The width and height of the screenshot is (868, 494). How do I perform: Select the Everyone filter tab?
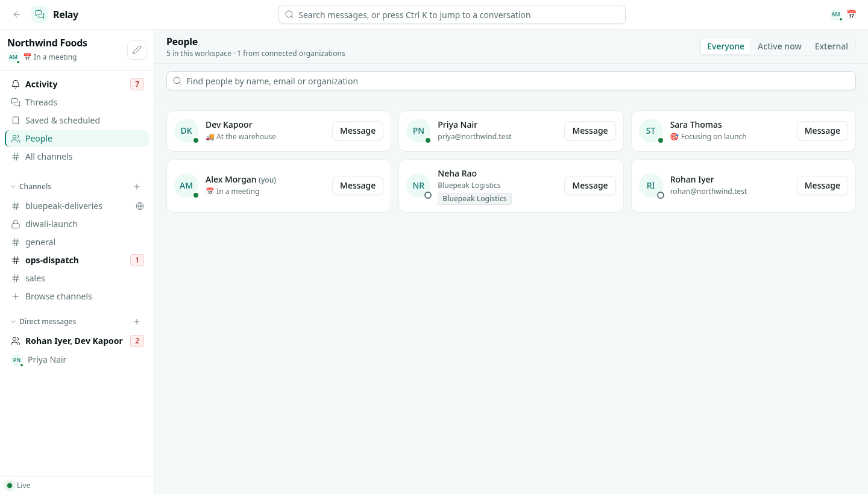point(726,46)
